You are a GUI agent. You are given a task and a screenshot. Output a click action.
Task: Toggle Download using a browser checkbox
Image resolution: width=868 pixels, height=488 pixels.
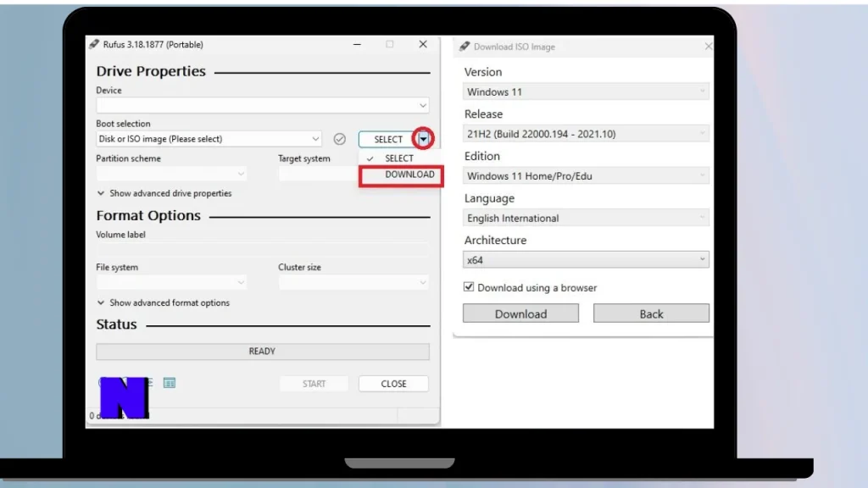pyautogui.click(x=468, y=287)
